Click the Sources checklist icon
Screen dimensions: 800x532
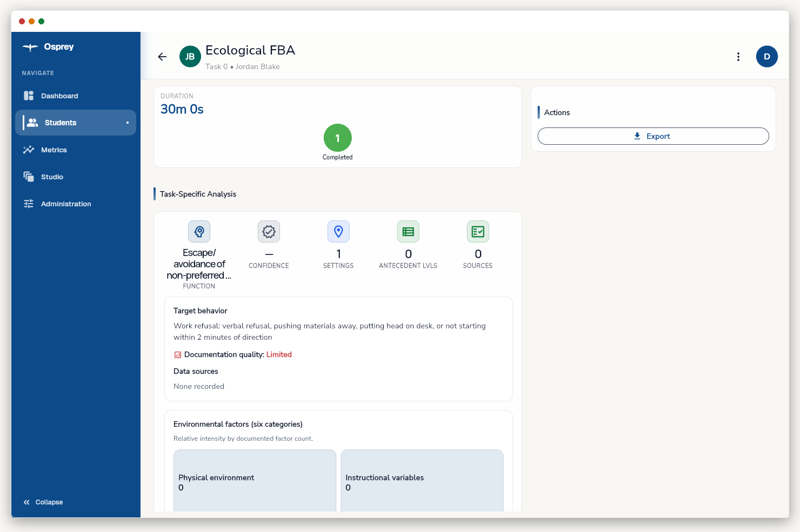click(478, 232)
